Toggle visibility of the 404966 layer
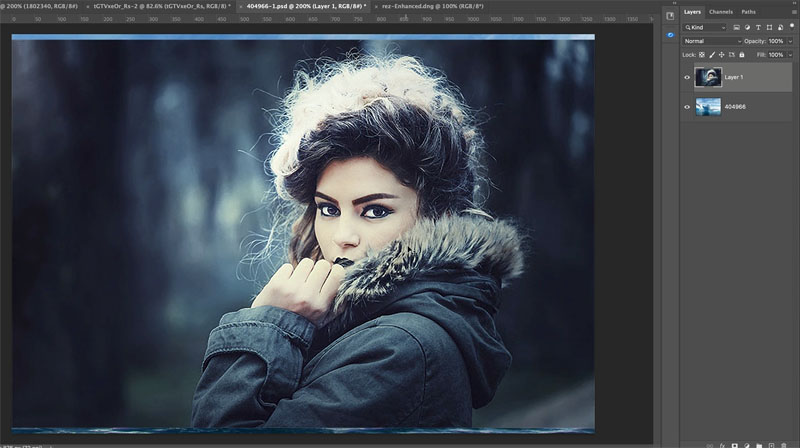800x448 pixels. tap(687, 106)
